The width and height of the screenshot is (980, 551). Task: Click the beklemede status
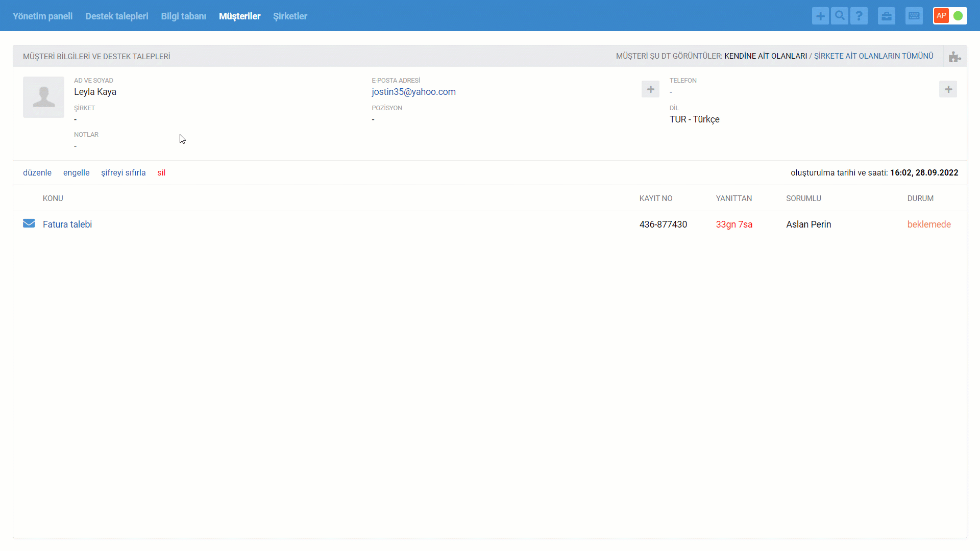[x=929, y=224]
